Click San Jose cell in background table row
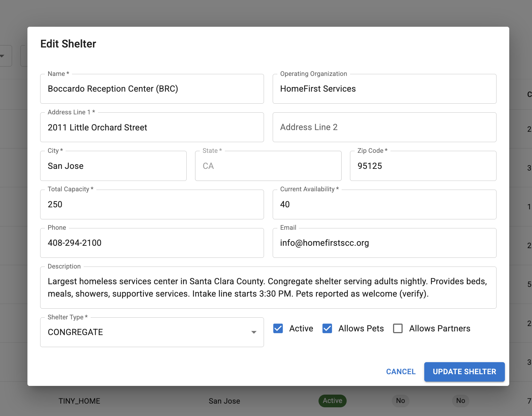 [225, 401]
